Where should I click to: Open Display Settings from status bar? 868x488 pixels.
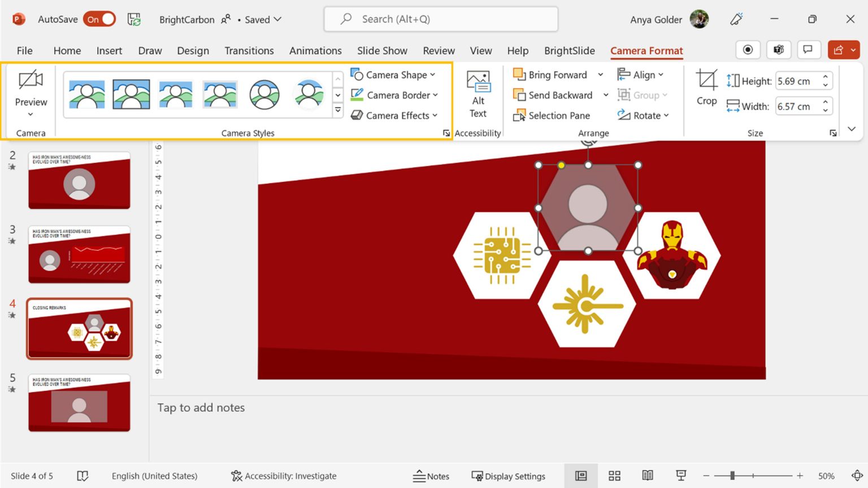(x=507, y=476)
